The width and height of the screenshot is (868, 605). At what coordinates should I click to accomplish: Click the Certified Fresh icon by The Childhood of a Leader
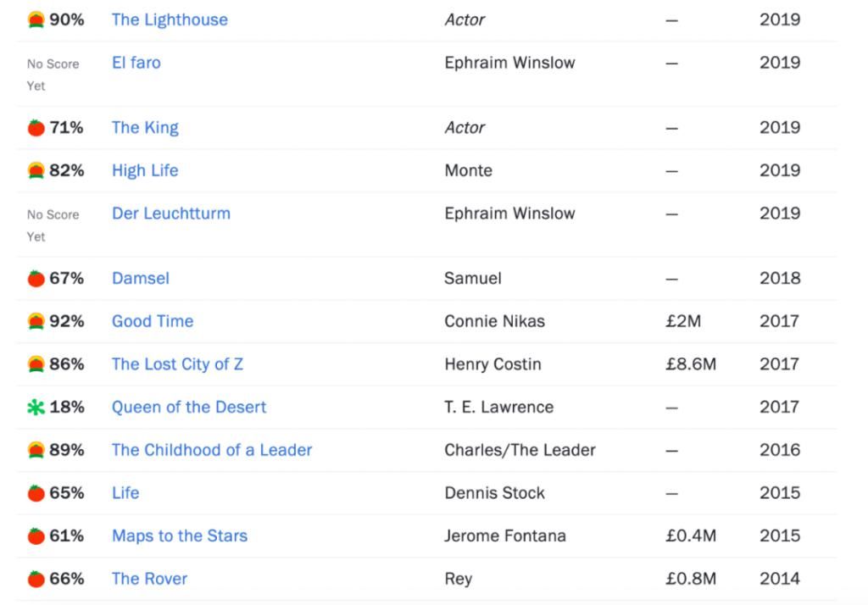point(36,451)
